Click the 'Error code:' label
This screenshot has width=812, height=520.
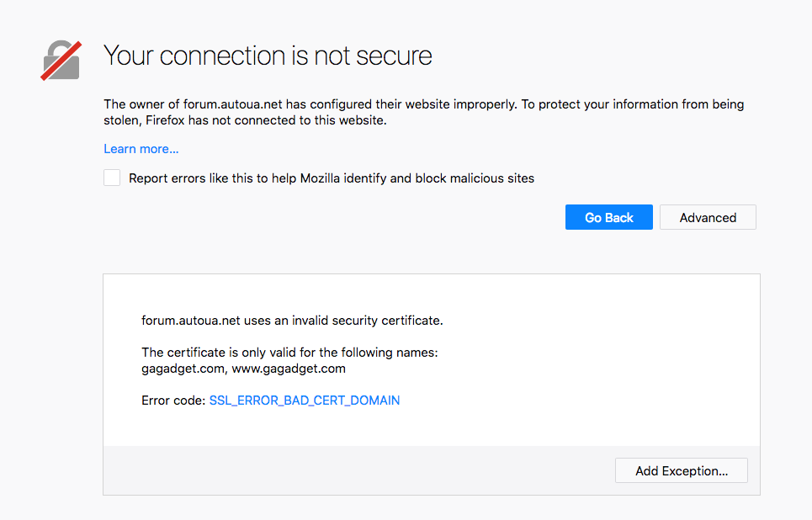[x=173, y=401]
